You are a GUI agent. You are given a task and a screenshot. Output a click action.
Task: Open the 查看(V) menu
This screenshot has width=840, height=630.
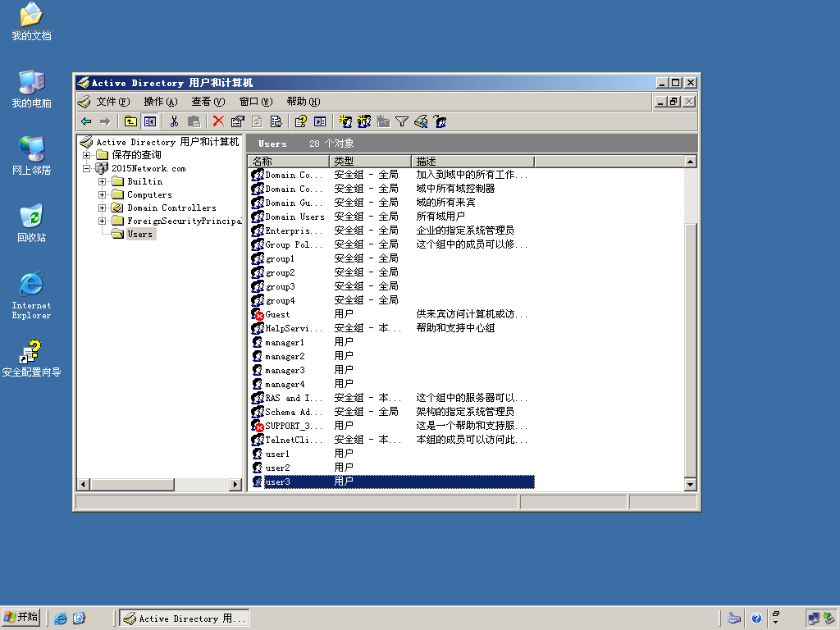coord(208,102)
